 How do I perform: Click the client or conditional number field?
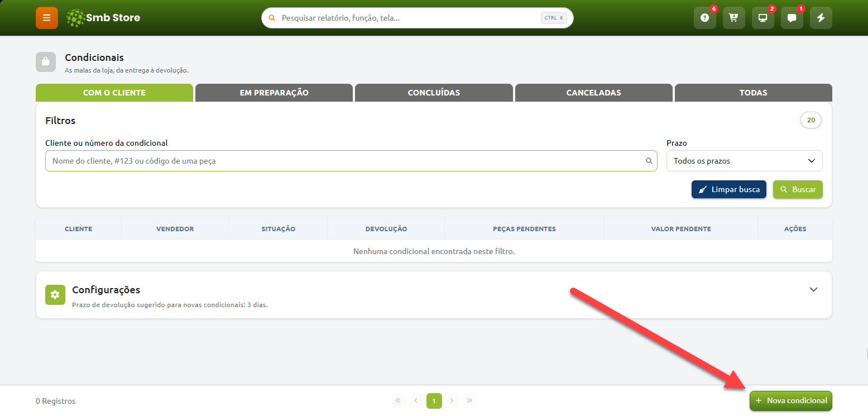click(351, 161)
